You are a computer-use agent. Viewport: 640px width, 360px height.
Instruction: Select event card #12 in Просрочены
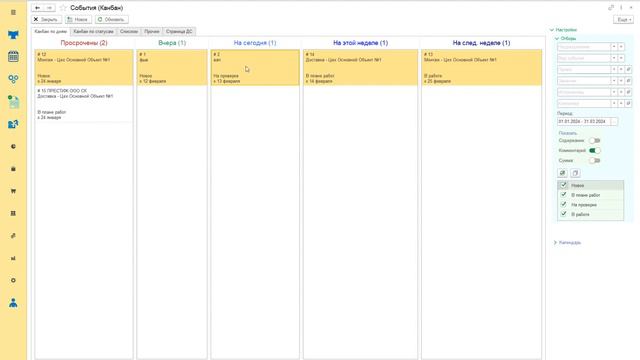[84, 68]
